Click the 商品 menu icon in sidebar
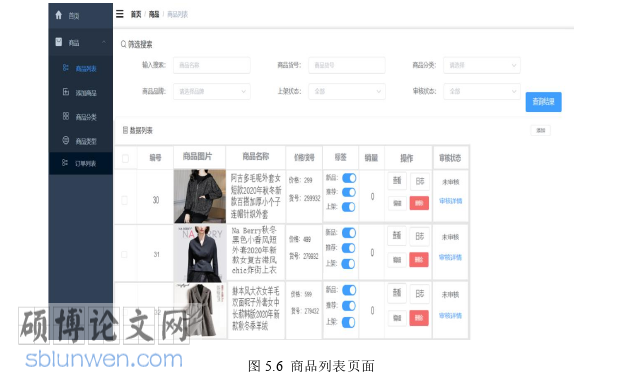Image resolution: width=631 pixels, height=378 pixels. point(59,42)
